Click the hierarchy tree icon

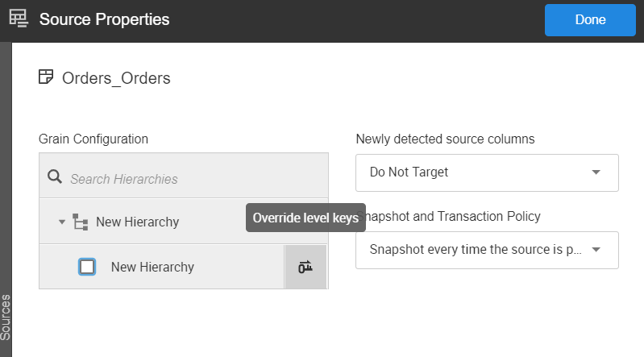coord(81,222)
